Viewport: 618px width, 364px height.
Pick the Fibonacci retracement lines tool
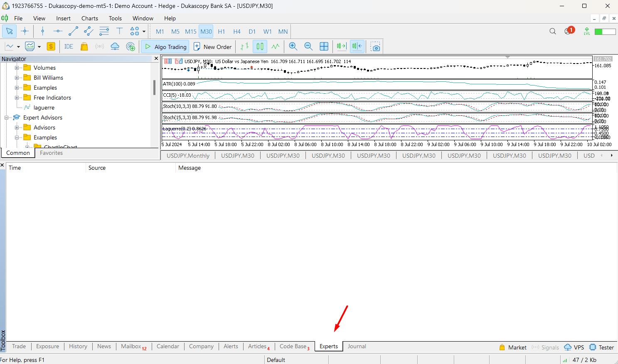(104, 31)
